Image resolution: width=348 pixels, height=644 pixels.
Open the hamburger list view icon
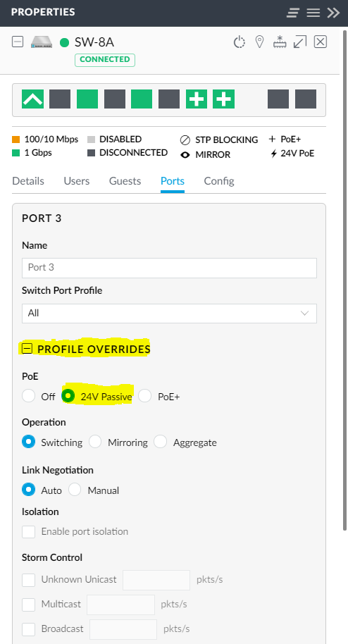(x=313, y=13)
